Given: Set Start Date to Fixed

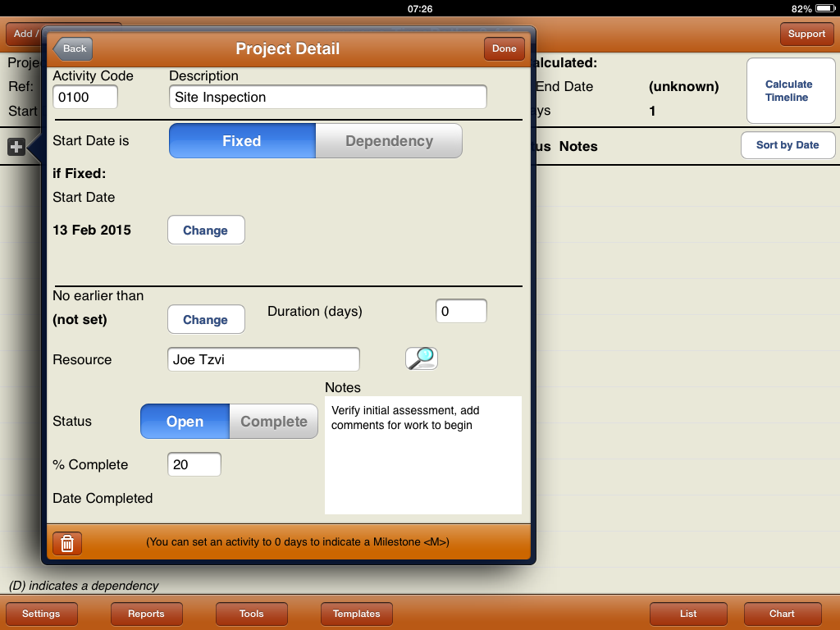Looking at the screenshot, I should click(x=242, y=141).
